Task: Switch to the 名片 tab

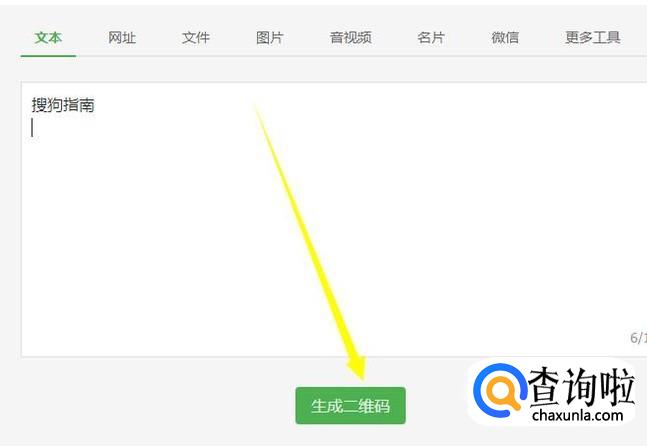Action: 431,38
